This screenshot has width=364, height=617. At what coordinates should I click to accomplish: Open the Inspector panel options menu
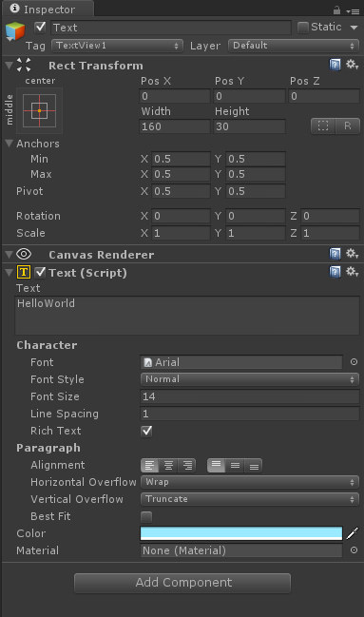(353, 11)
